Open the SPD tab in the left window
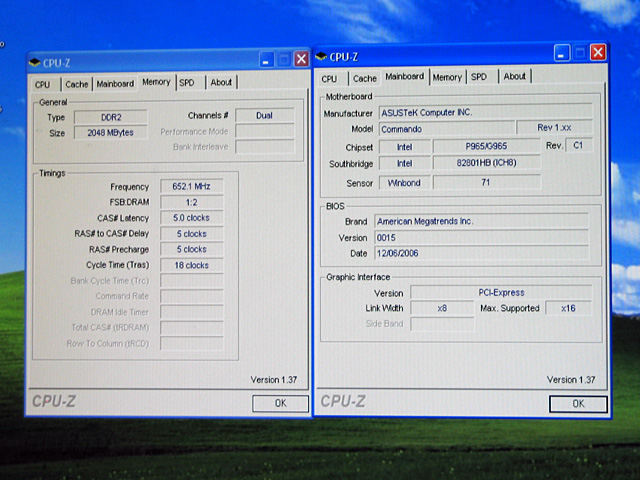 tap(187, 83)
